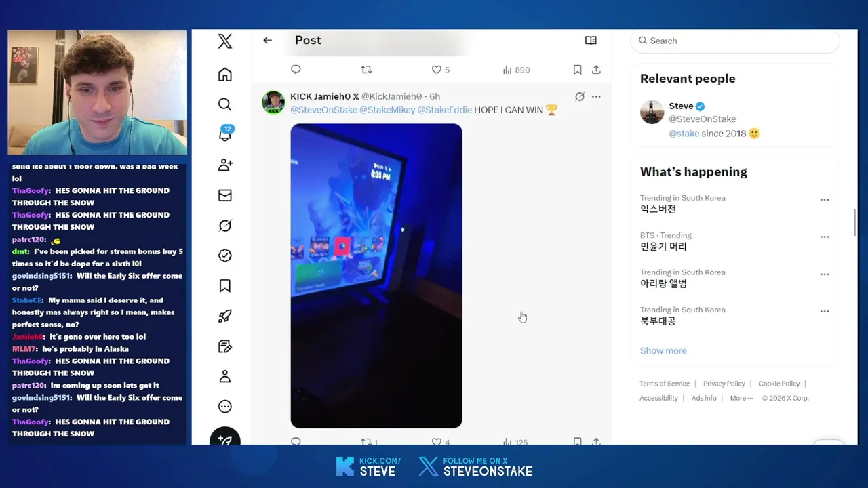Screen dimensions: 868x488
Task: Open Ads info footer link
Action: 704,398
